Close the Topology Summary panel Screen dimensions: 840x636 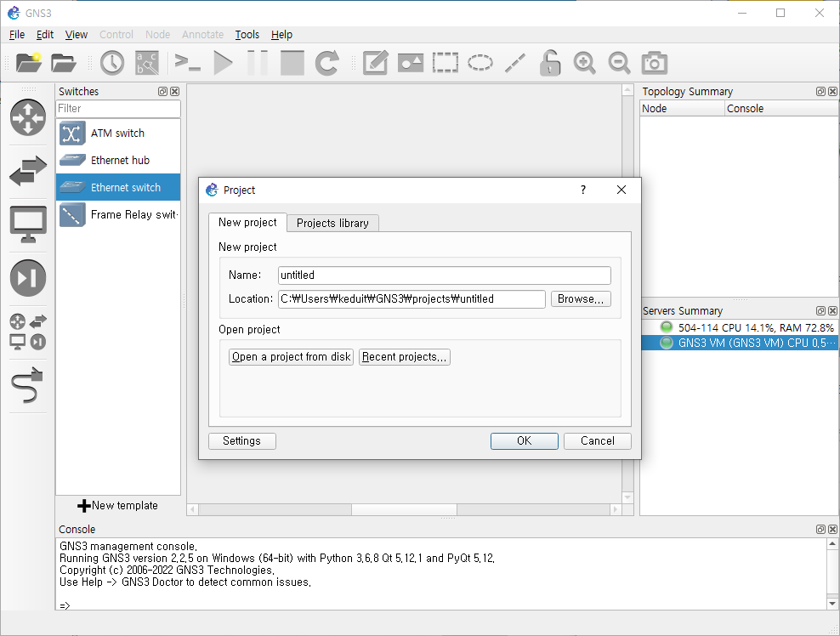(832, 92)
